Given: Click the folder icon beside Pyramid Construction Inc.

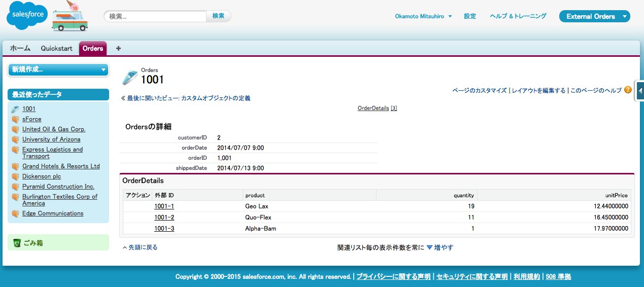Looking at the screenshot, I should tap(15, 187).
